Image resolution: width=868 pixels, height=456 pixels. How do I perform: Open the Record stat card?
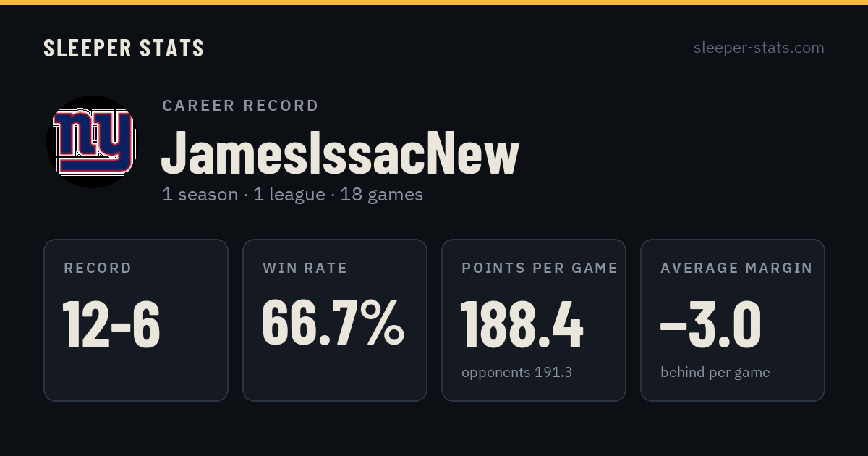(136, 320)
